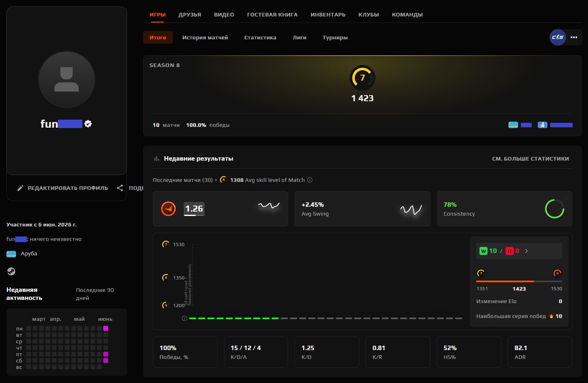The image size is (588, 383).
Task: Click the green consistency circle gauge
Action: [x=555, y=209]
